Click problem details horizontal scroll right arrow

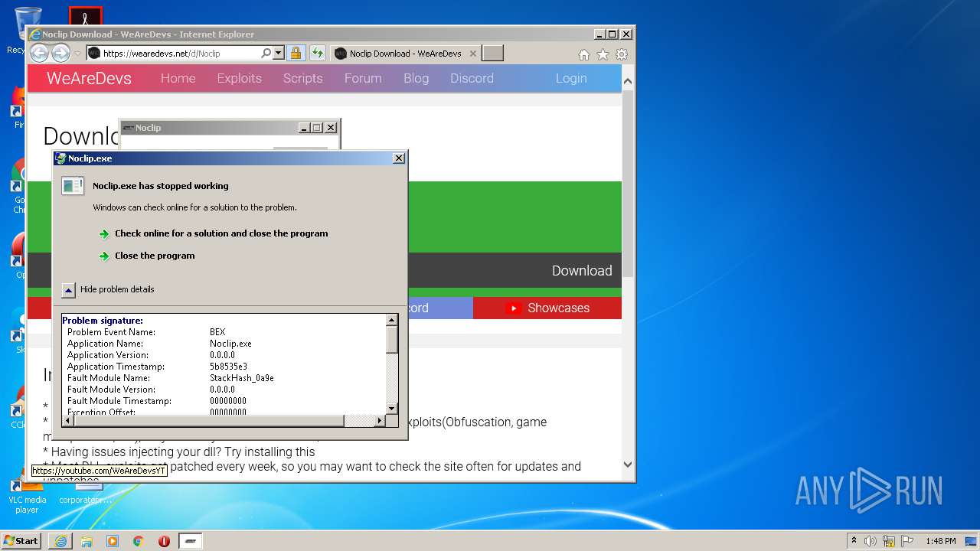(x=379, y=421)
